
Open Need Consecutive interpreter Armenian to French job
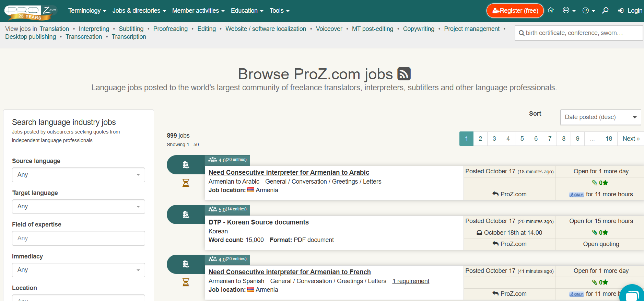(290, 272)
